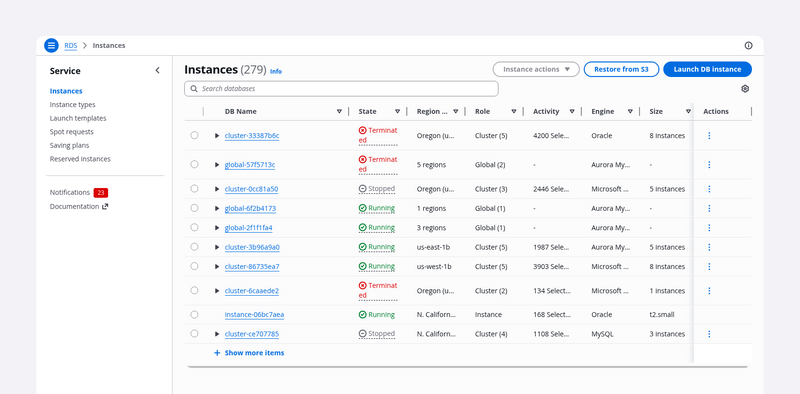Screen dimensions: 800x394
Task: Click the Notifications badge showing 23
Action: pos(101,193)
